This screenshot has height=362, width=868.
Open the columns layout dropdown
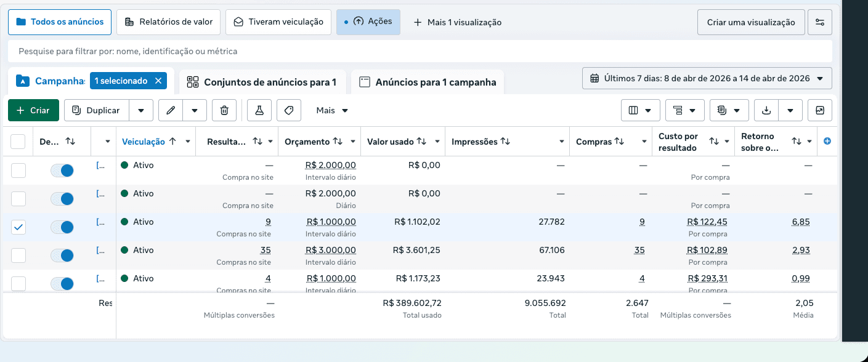pos(641,110)
